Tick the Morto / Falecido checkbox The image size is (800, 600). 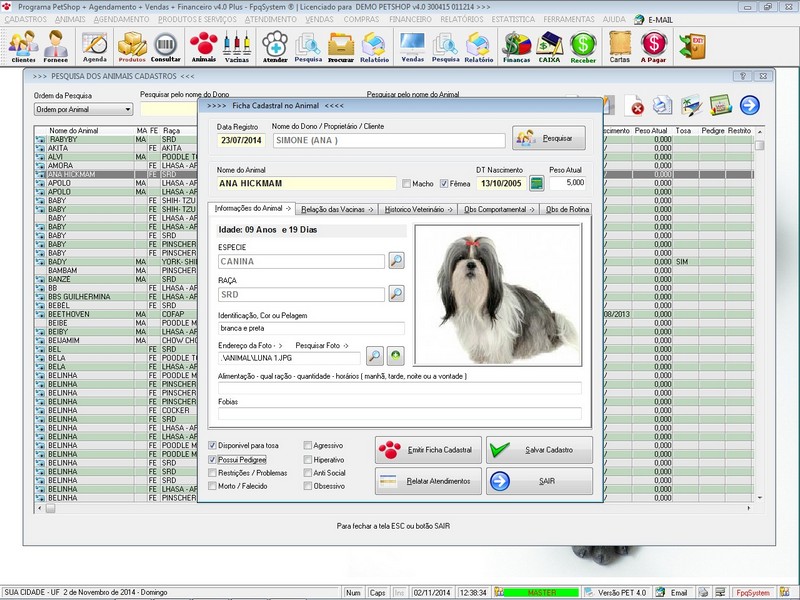pos(213,486)
